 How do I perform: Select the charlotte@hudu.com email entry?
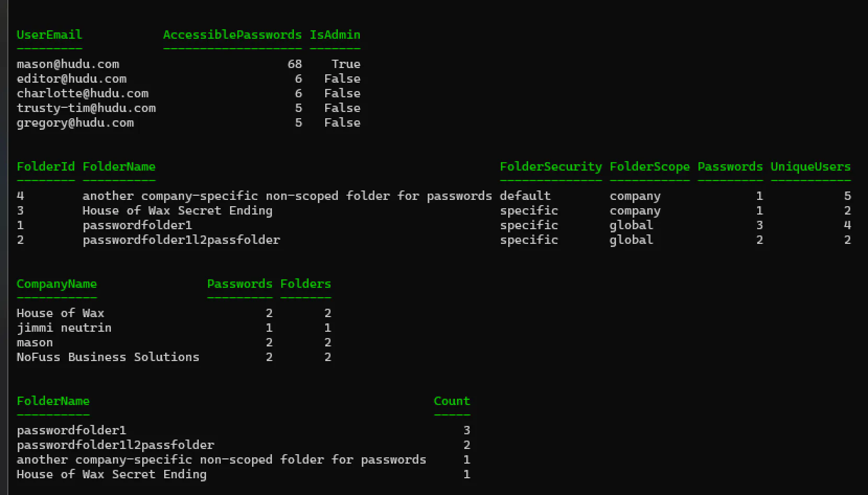83,93
